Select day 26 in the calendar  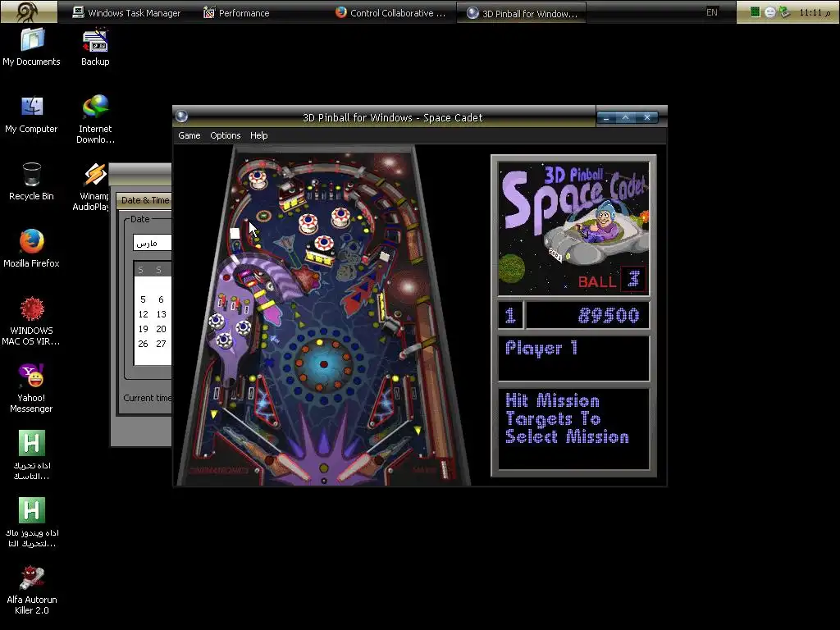(x=143, y=344)
